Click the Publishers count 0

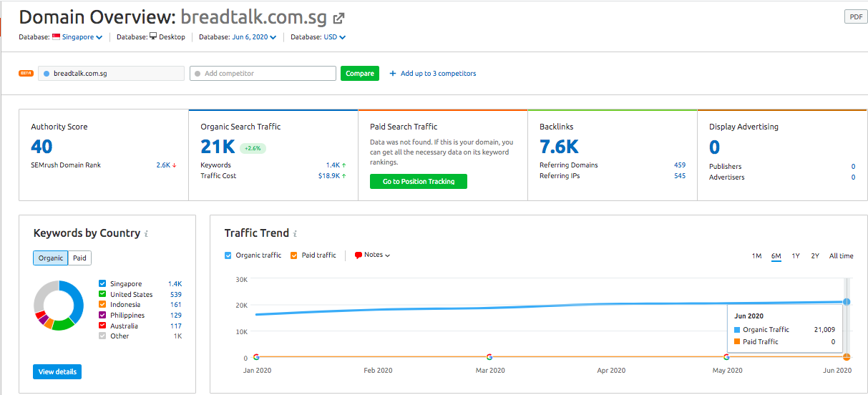[x=853, y=167]
